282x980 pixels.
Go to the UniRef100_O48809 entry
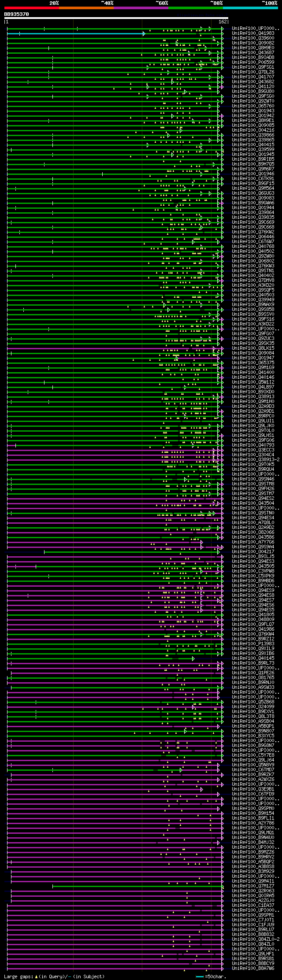253,620
